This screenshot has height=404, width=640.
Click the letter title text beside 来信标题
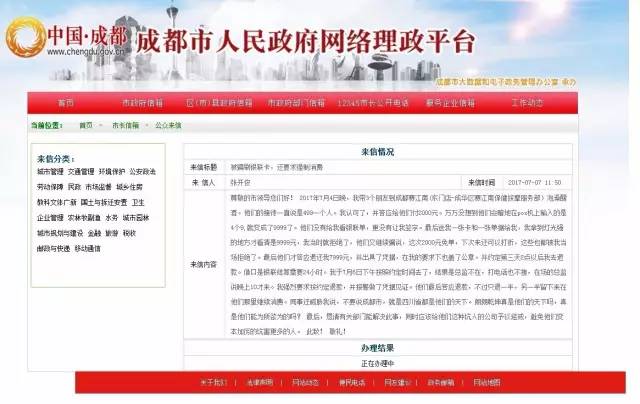click(277, 167)
